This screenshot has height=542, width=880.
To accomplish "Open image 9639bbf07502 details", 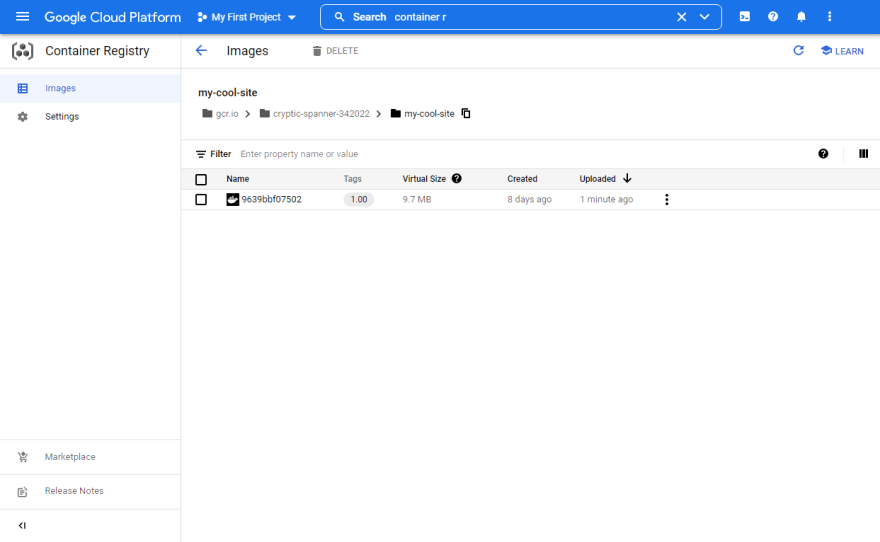I will (272, 200).
